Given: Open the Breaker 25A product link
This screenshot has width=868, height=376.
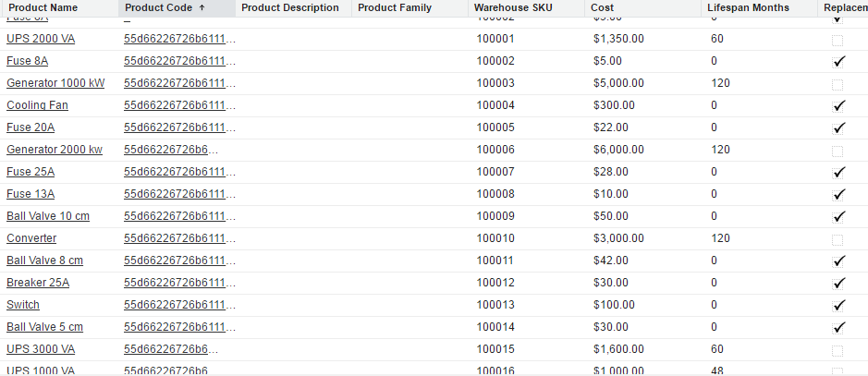Looking at the screenshot, I should [38, 283].
